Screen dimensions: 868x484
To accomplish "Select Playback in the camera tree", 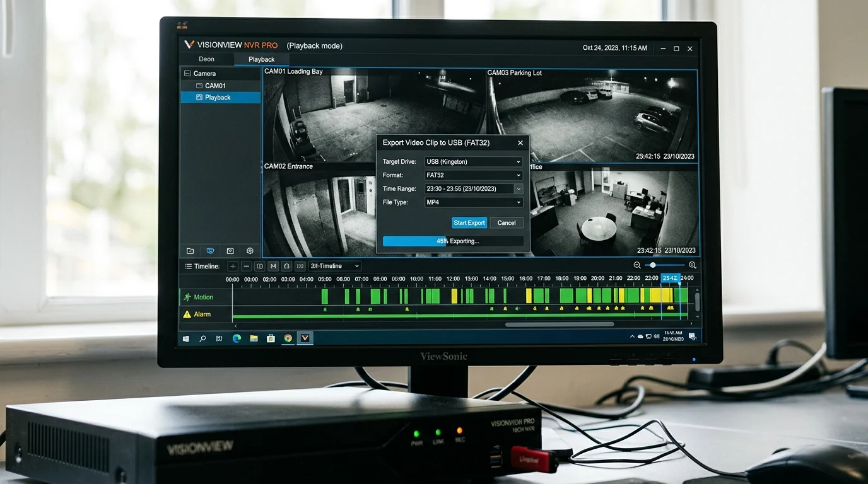I will tap(220, 98).
